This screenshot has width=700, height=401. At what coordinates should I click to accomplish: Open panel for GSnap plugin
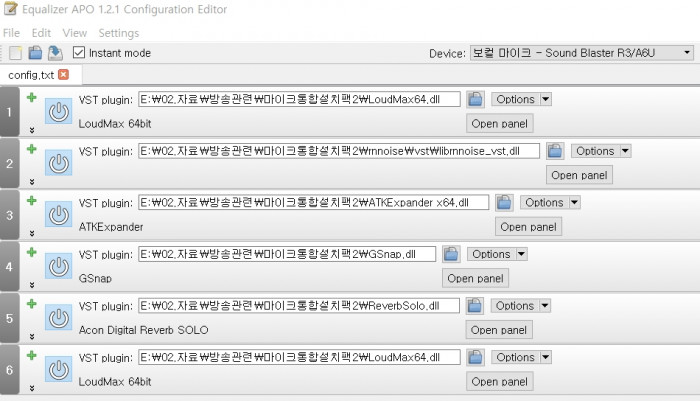[x=475, y=278]
